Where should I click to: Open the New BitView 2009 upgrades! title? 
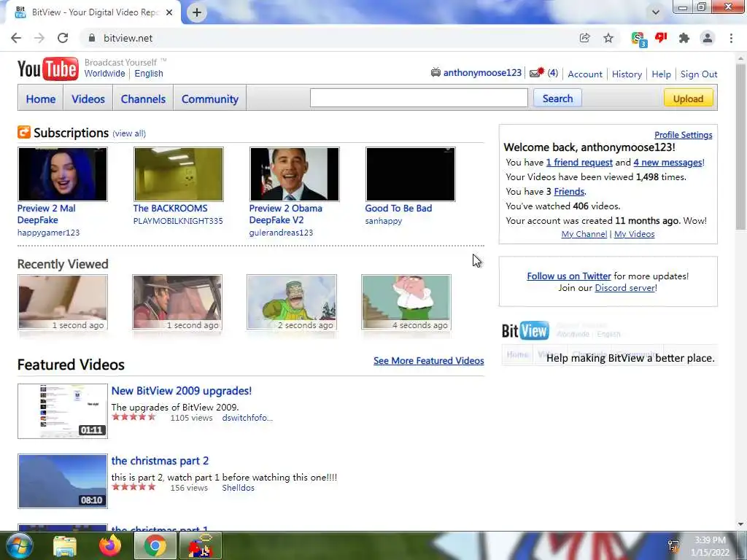pos(182,391)
